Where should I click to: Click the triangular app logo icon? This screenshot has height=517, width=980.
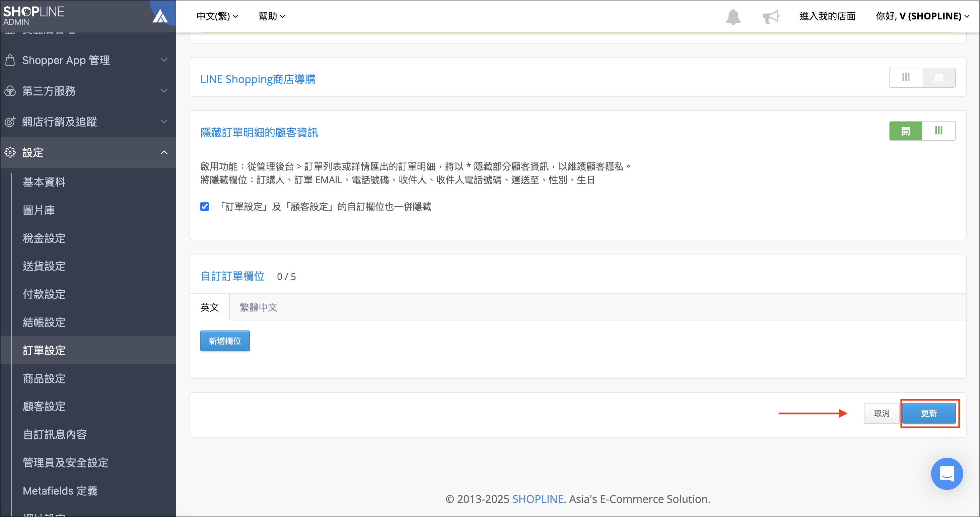coord(160,16)
